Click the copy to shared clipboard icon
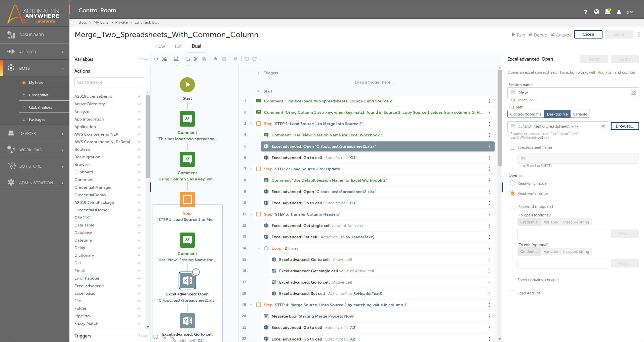Viewport: 644px width, 342px height. tap(216, 59)
